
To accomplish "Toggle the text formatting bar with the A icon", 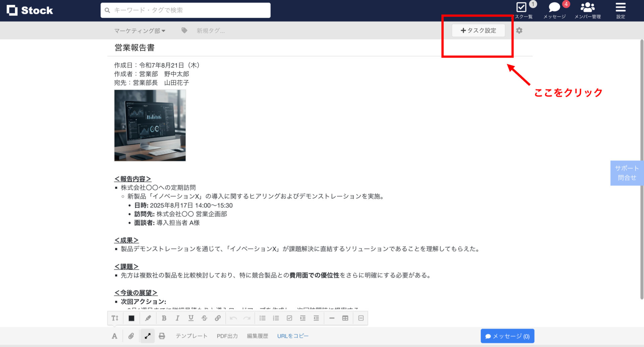I will [114, 336].
